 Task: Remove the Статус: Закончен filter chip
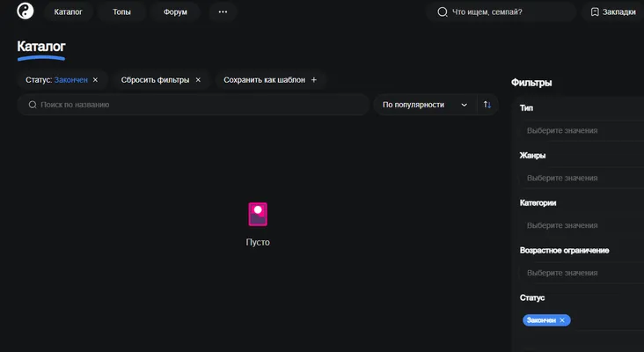point(95,80)
